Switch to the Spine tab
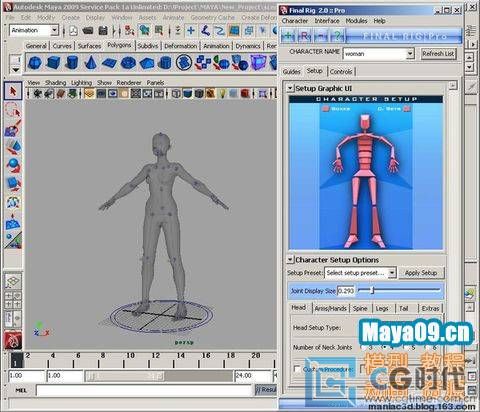This screenshot has width=480, height=412. click(x=360, y=309)
